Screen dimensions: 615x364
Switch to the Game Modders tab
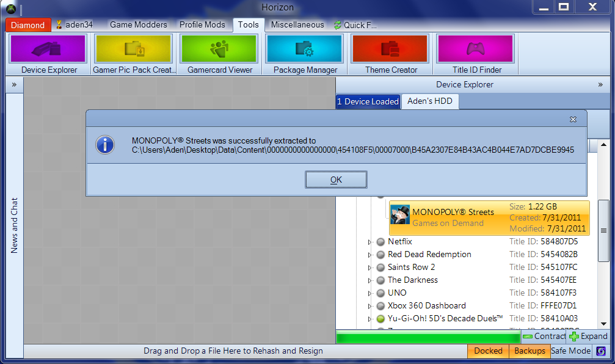pos(138,25)
